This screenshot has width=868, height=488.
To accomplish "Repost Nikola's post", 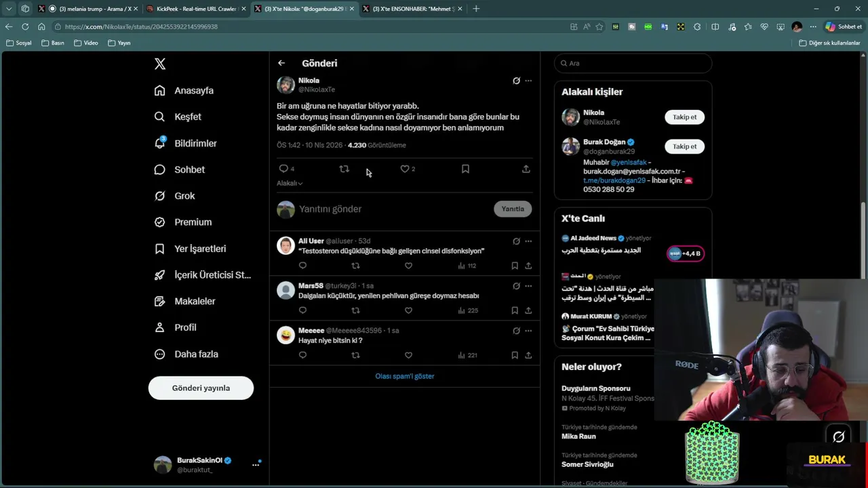I will click(x=344, y=169).
